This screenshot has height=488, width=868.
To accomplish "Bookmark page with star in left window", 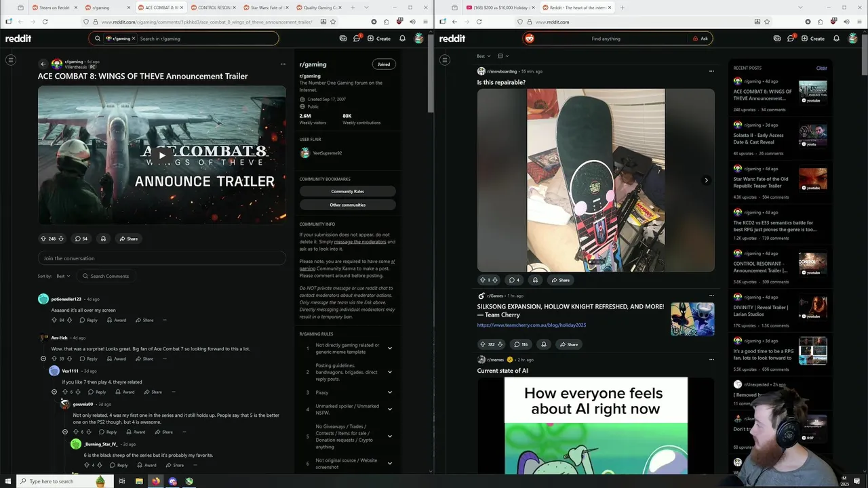I will 333,22.
